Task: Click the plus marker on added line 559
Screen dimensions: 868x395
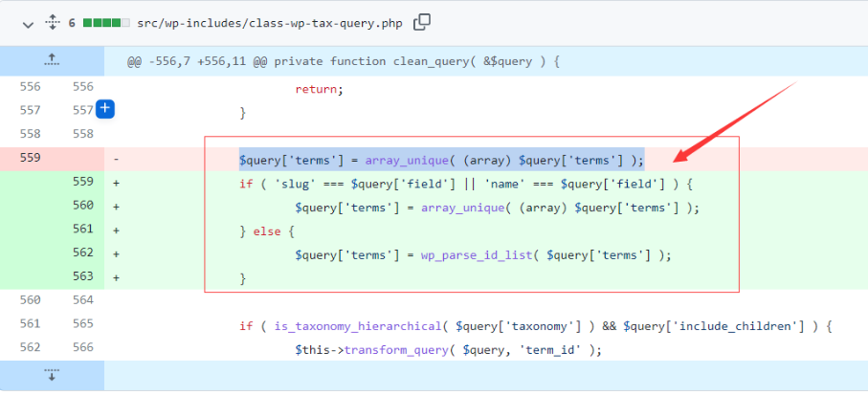Action: pos(116,183)
